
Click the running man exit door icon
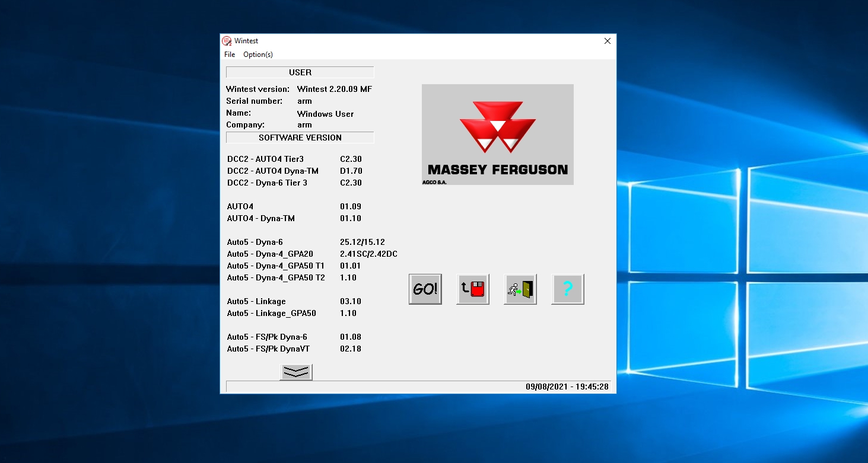coord(520,289)
